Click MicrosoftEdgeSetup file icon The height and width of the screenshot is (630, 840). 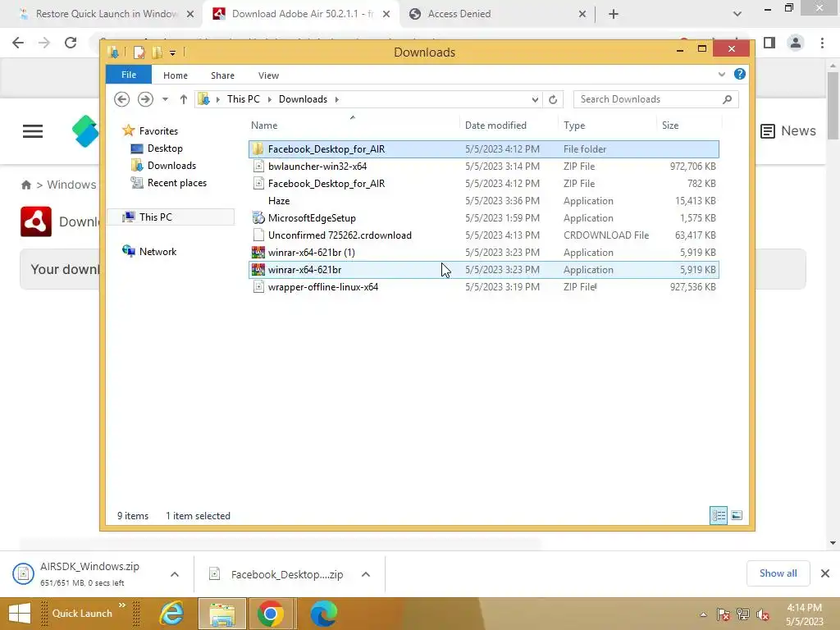coord(258,218)
